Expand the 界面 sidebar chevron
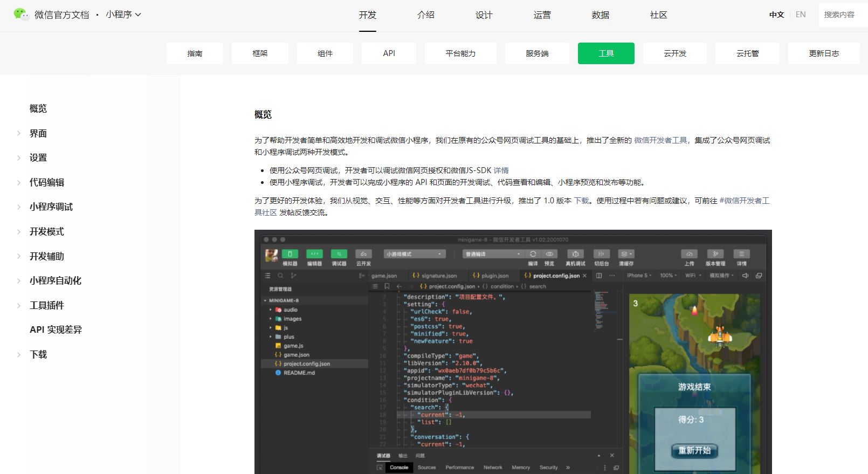868x474 pixels. coord(18,133)
